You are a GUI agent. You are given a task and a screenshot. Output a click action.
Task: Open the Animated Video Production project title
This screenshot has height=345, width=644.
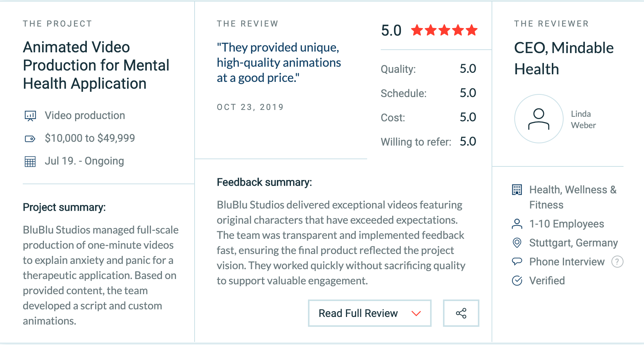pyautogui.click(x=96, y=65)
